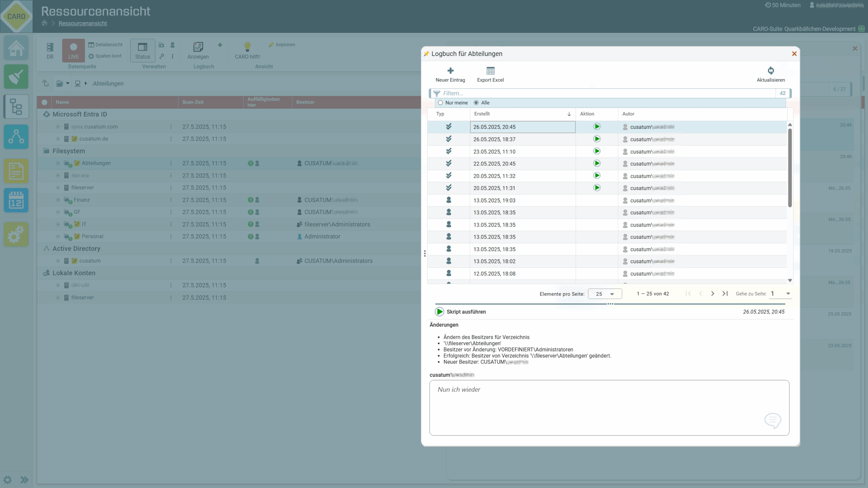This screenshot has height=488, width=868.
Task: Expand the Abteilungen tree row
Action: [x=58, y=163]
